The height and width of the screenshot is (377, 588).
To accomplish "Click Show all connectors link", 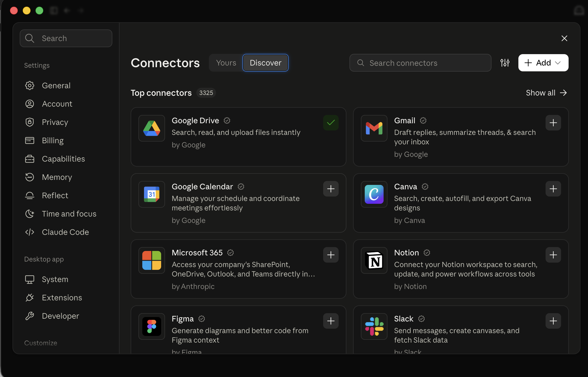I will coord(546,93).
